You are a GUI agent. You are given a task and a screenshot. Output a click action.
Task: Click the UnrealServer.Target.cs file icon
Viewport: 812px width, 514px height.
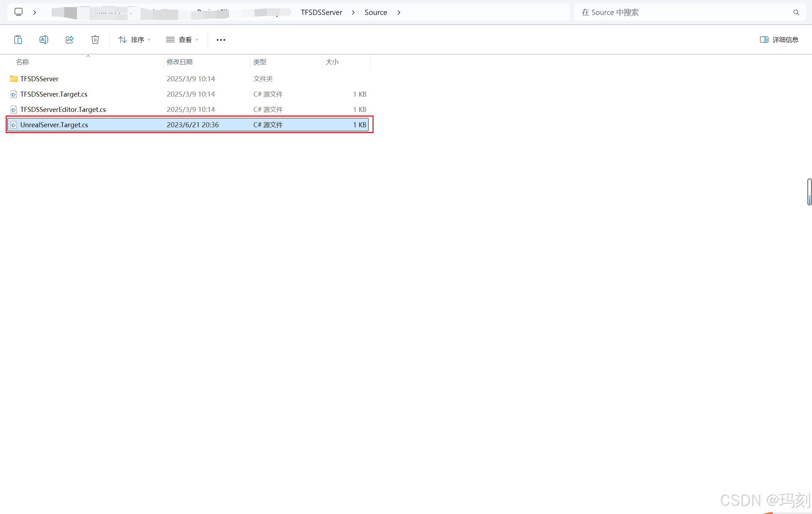(x=14, y=125)
